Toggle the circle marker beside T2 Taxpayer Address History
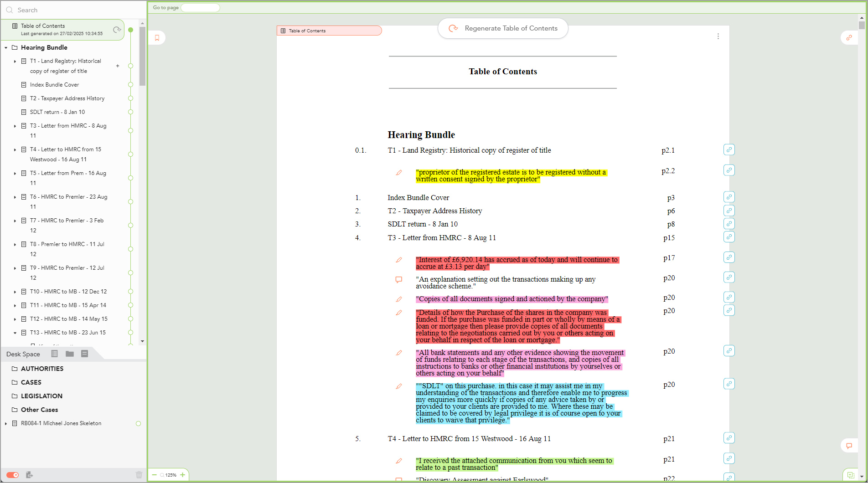The image size is (868, 483). tap(130, 98)
